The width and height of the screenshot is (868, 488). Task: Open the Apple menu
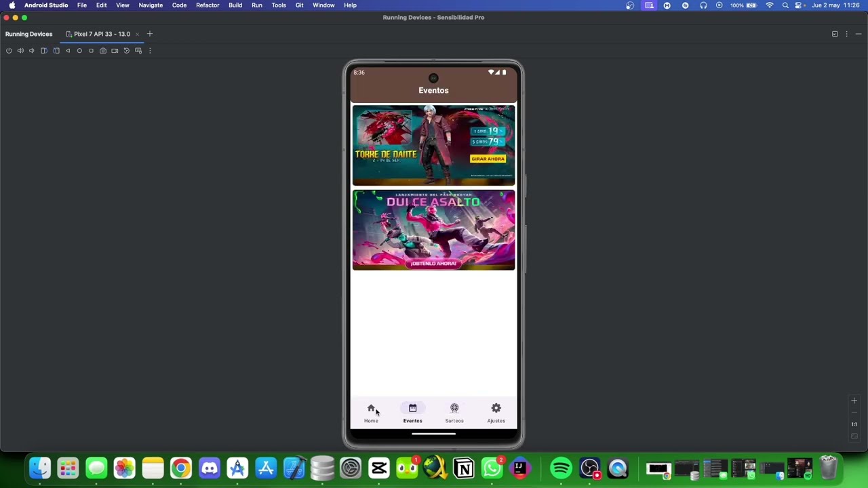(x=12, y=5)
